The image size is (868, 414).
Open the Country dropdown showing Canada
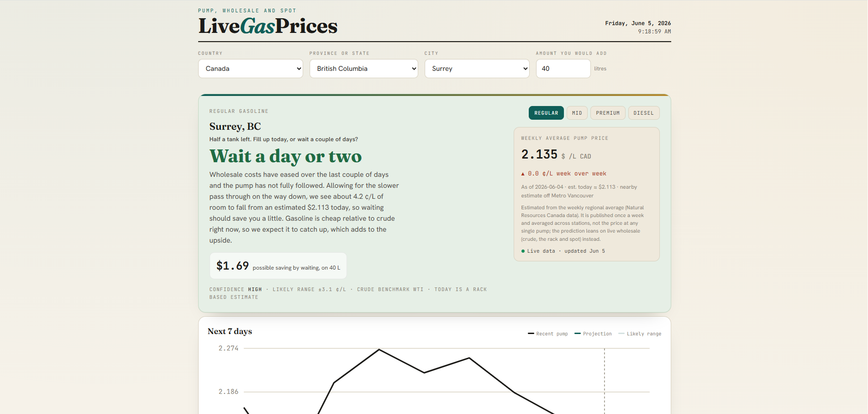click(250, 69)
